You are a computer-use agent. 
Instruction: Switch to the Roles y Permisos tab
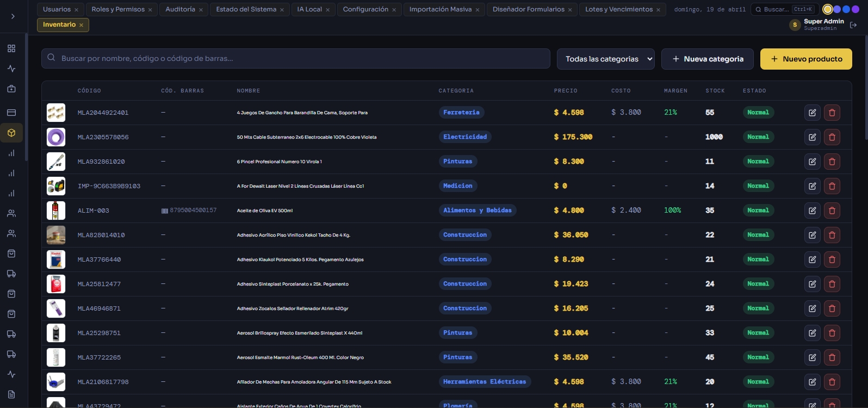click(118, 9)
